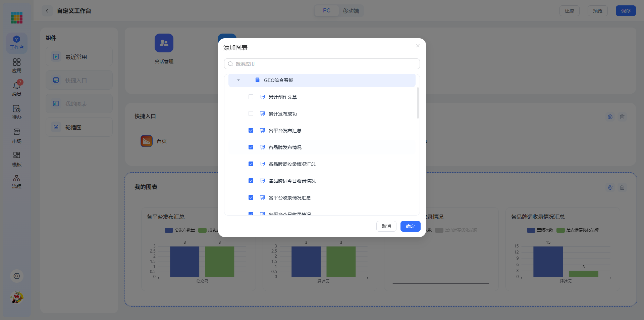Click the 是否推荐优化品牌 green legend swatch
644x320 pixels.
click(560, 230)
